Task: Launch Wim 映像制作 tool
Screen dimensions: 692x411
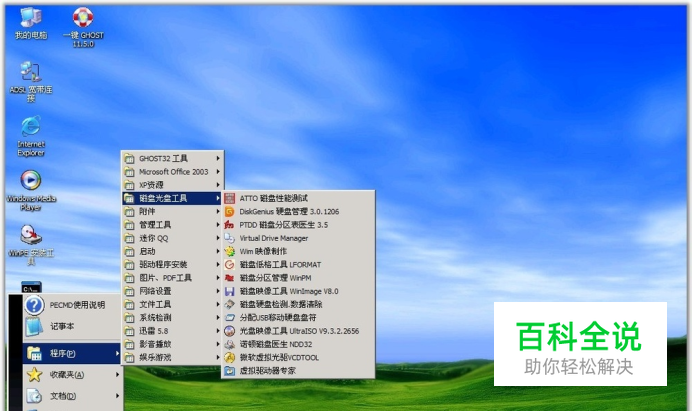Action: (x=298, y=251)
